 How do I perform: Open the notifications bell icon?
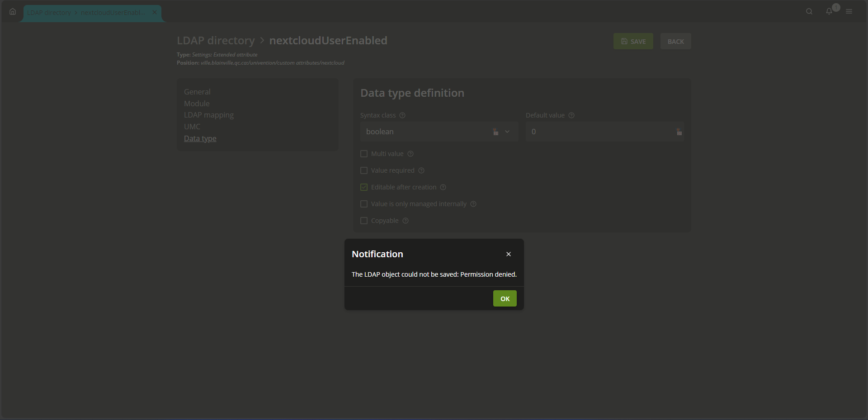[829, 12]
